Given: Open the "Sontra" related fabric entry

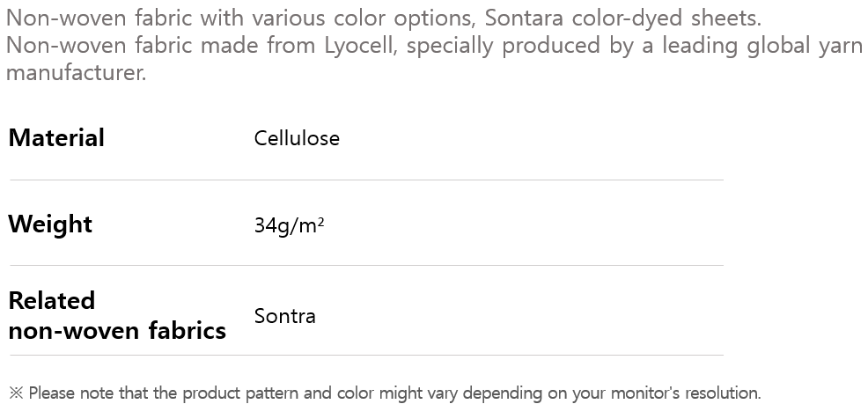Looking at the screenshot, I should (x=284, y=316).
